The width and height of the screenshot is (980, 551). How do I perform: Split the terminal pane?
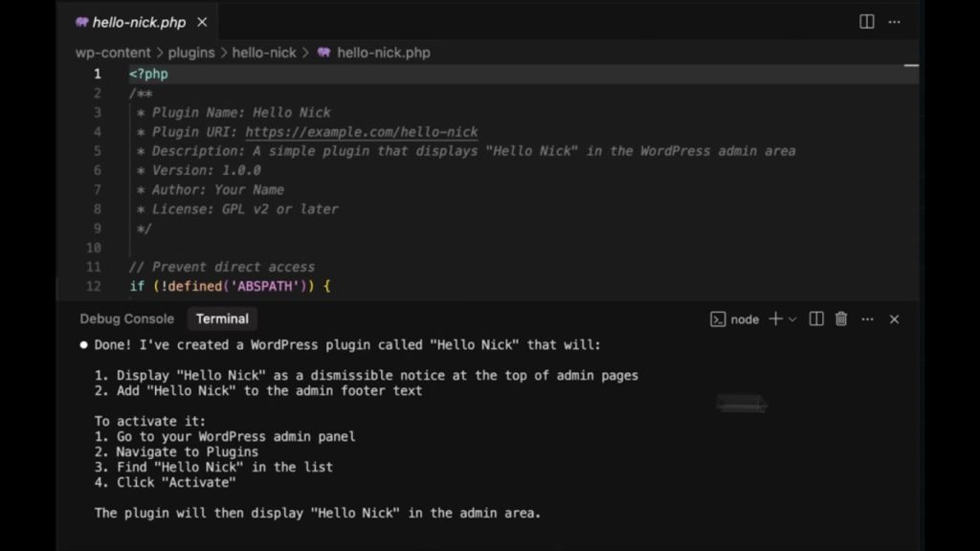click(x=816, y=320)
